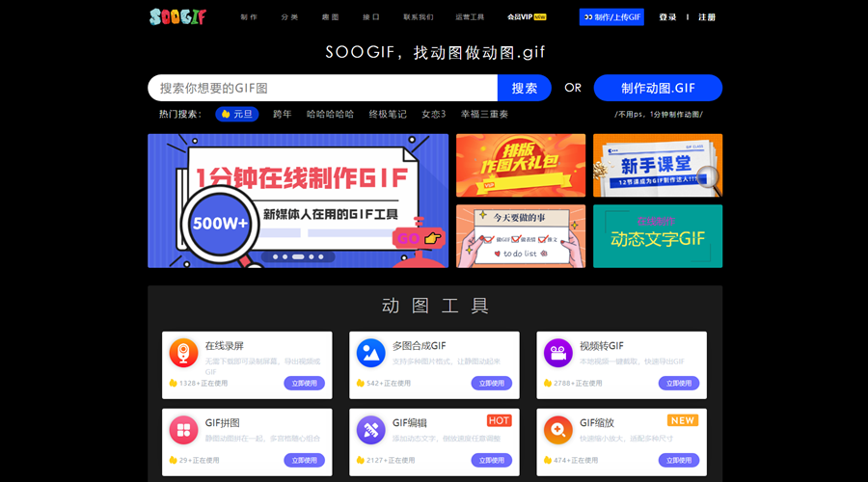Select the 跨年 hot search tag
The image size is (868, 482).
tap(283, 114)
